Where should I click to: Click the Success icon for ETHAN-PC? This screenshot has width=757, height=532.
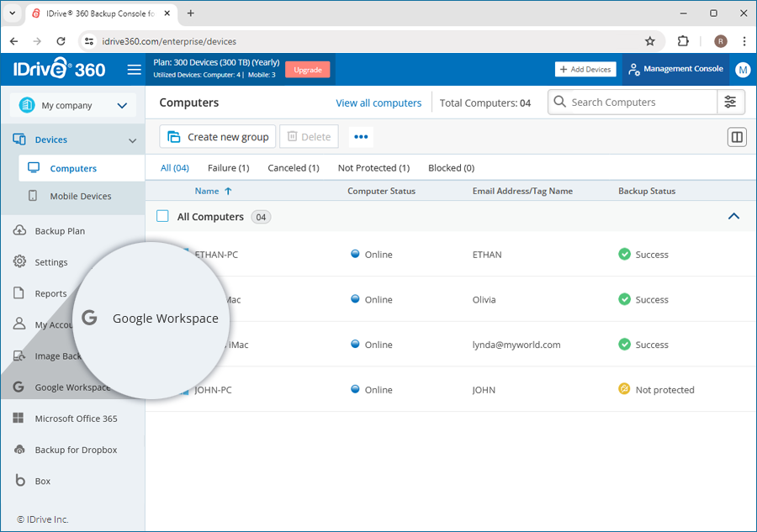(x=624, y=254)
